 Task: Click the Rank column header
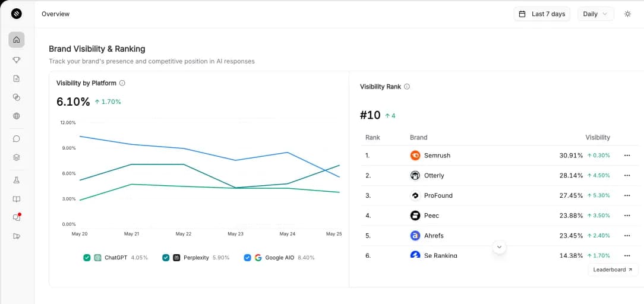(x=372, y=137)
